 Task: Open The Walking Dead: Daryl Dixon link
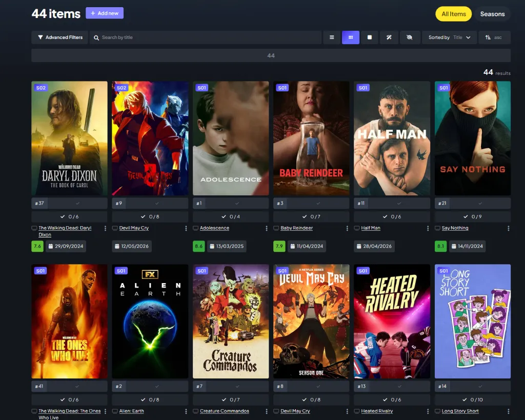65,231
